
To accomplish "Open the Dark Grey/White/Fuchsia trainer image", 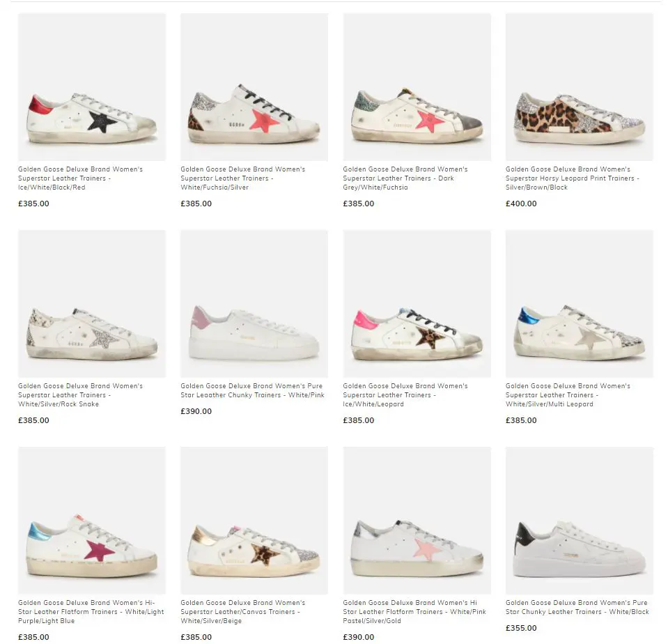I will pyautogui.click(x=417, y=87).
